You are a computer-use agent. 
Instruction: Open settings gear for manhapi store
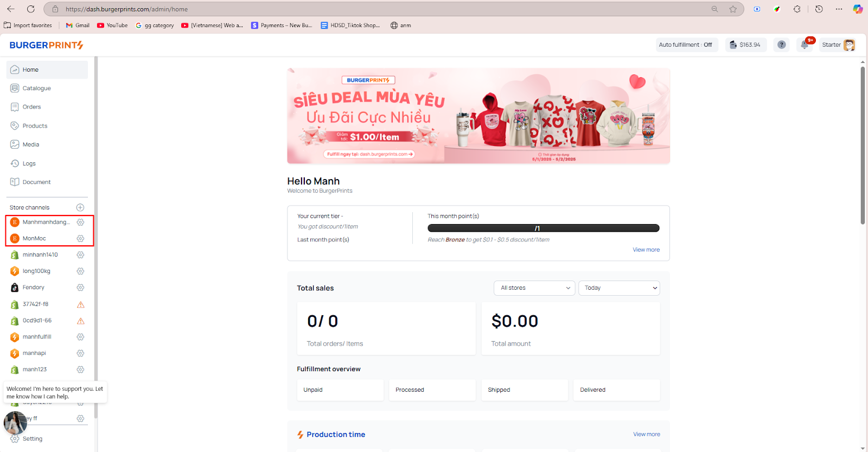point(80,353)
